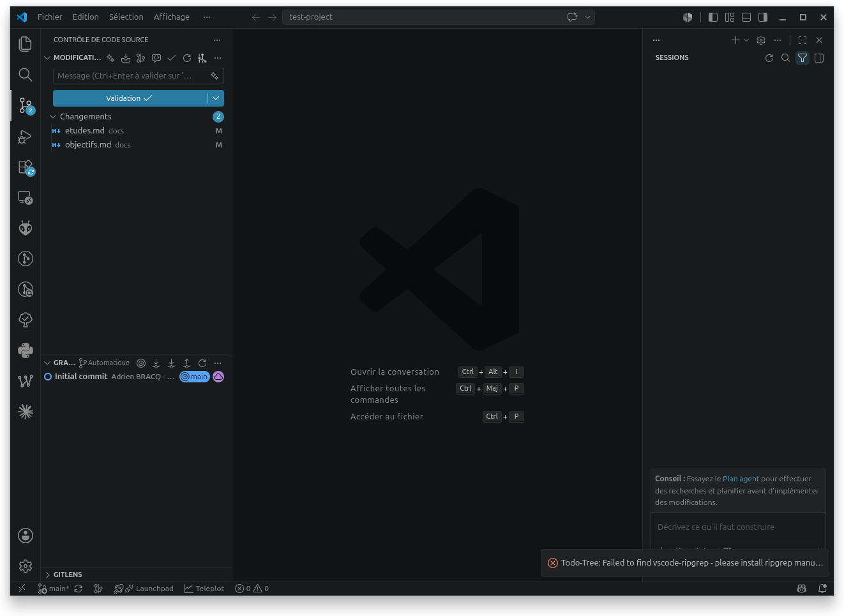The width and height of the screenshot is (844, 616).
Task: Toggle the primary side bar layout button
Action: point(713,17)
